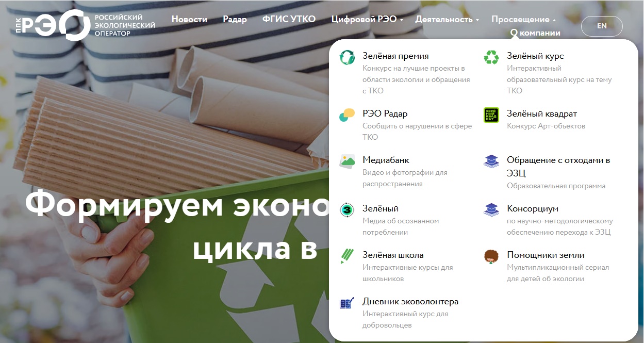Screen dimensions: 644x343
Task: Open the ФГИС УТКО menu item
Action: (289, 20)
